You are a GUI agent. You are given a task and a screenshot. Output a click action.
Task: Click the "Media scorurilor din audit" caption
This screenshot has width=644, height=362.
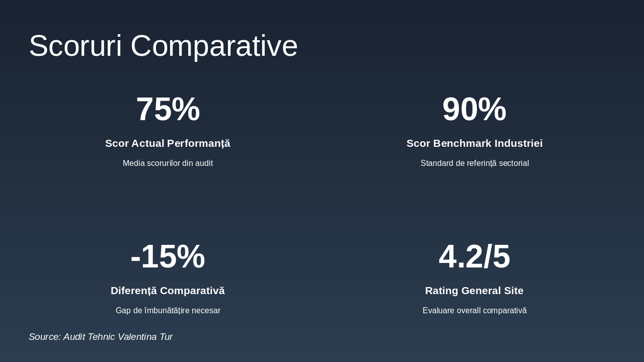coord(168,163)
